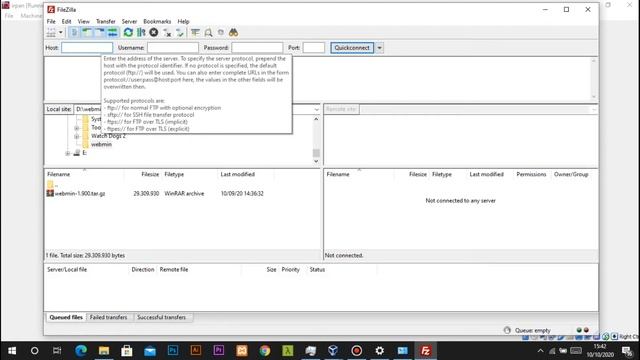The height and width of the screenshot is (360, 640).
Task: Open the View menu
Action: click(84, 21)
